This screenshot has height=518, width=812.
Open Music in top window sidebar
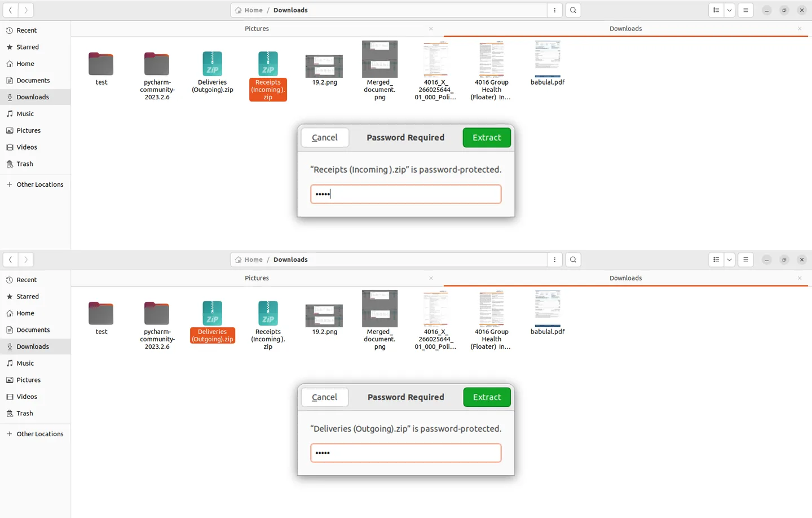click(x=35, y=113)
